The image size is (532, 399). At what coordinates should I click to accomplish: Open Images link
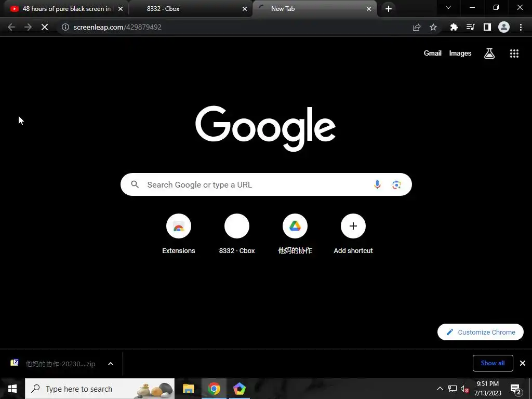coord(460,54)
